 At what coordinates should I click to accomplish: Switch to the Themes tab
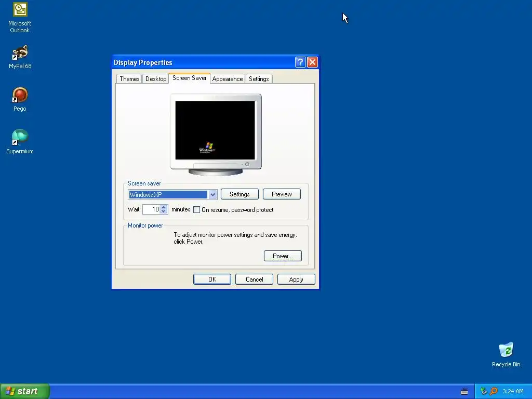tap(129, 79)
